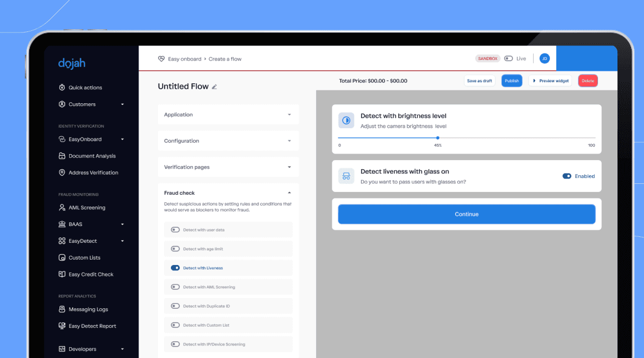Click Save as draft button
This screenshot has height=358, width=644.
(479, 81)
